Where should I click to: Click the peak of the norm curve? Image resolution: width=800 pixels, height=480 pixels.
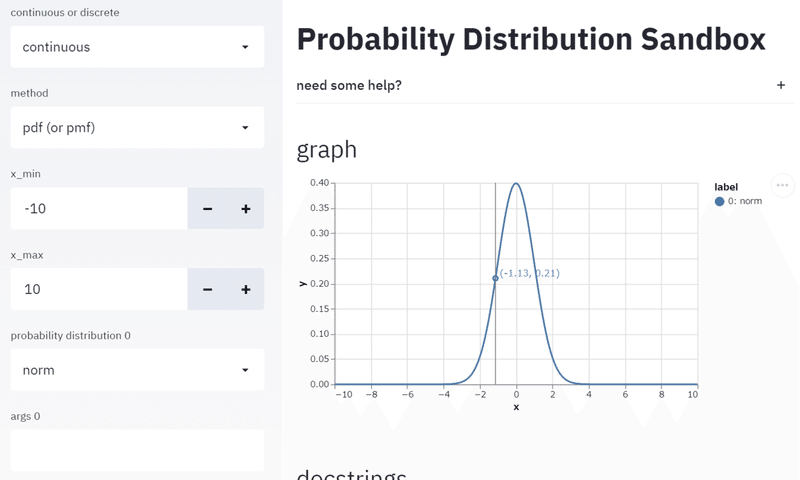click(x=516, y=183)
